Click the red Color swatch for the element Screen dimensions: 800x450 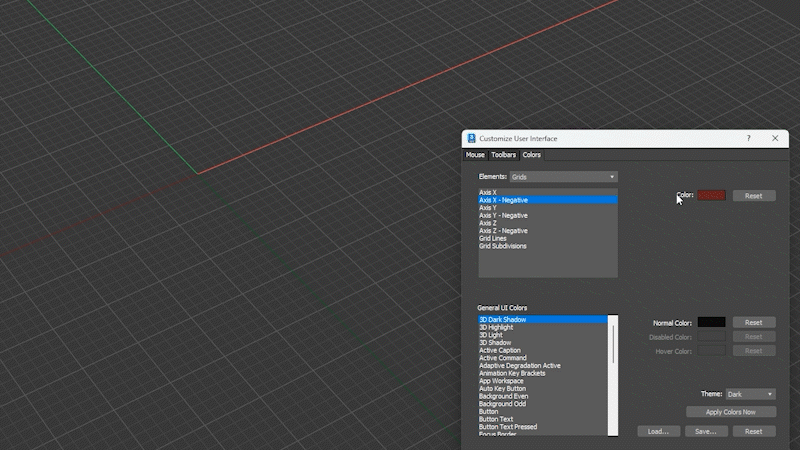tap(711, 196)
